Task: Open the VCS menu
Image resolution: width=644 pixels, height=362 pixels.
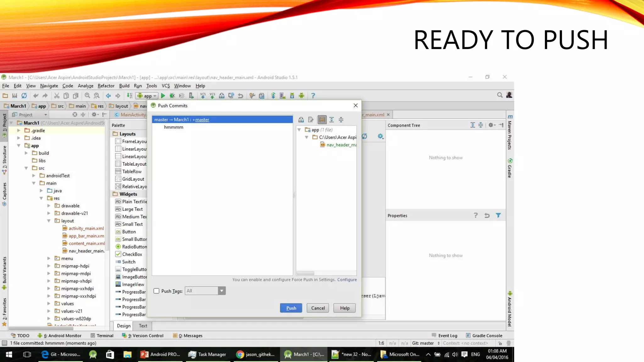Action: pyautogui.click(x=166, y=86)
